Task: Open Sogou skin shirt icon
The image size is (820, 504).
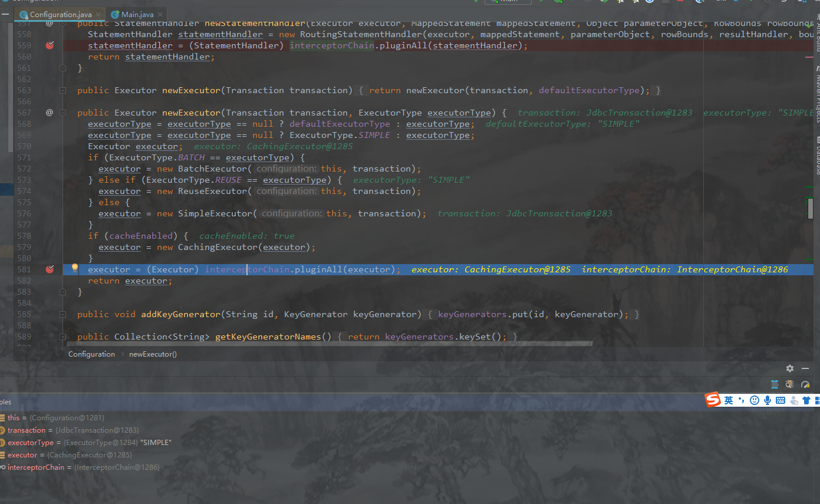Action: pos(806,400)
